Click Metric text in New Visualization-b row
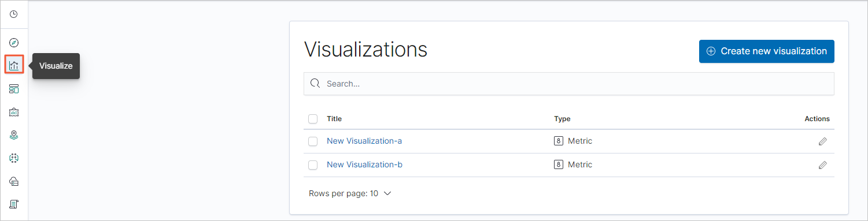 580,164
